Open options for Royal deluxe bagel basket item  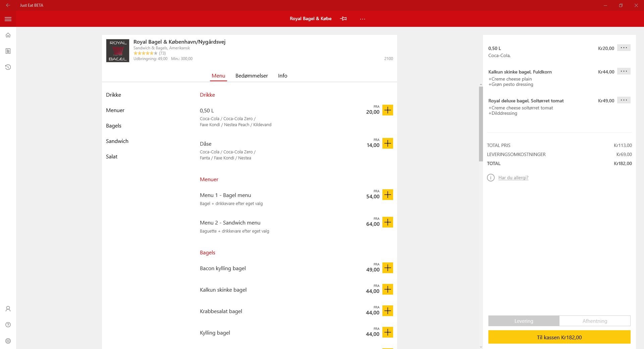click(x=624, y=100)
